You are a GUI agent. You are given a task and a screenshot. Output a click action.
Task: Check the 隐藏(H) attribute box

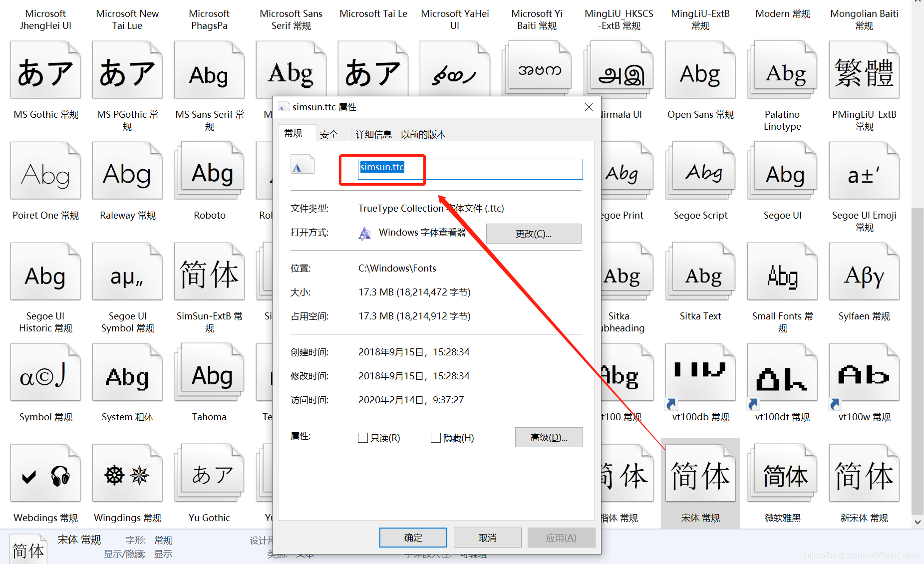(435, 438)
